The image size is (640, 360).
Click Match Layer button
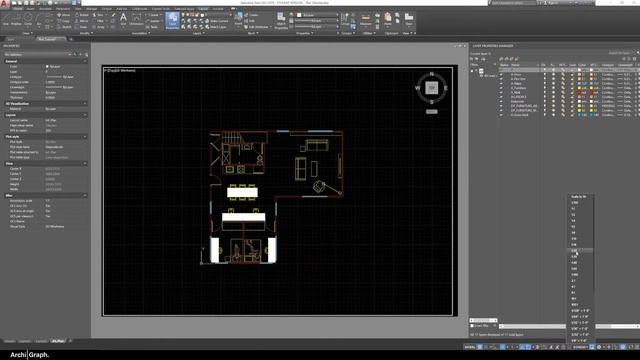click(x=216, y=27)
